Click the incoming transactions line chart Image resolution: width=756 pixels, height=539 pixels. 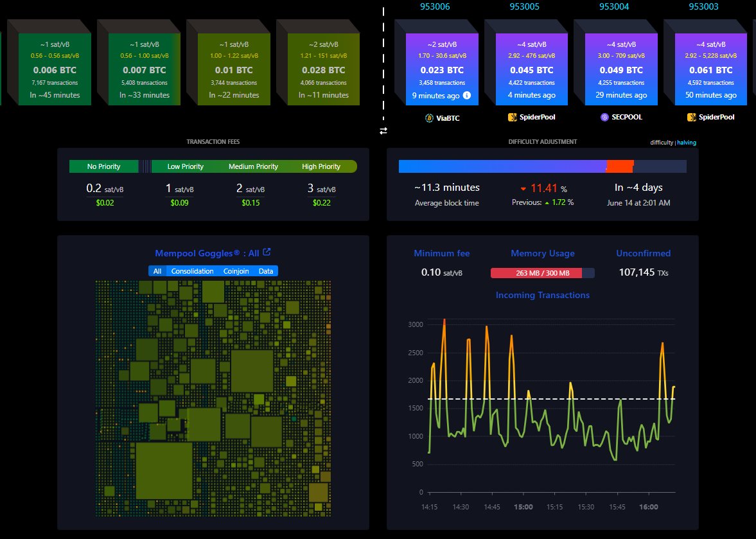coord(551,405)
